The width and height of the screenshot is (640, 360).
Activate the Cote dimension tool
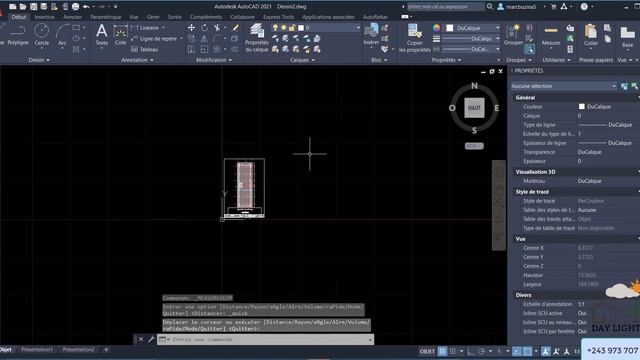(120, 35)
